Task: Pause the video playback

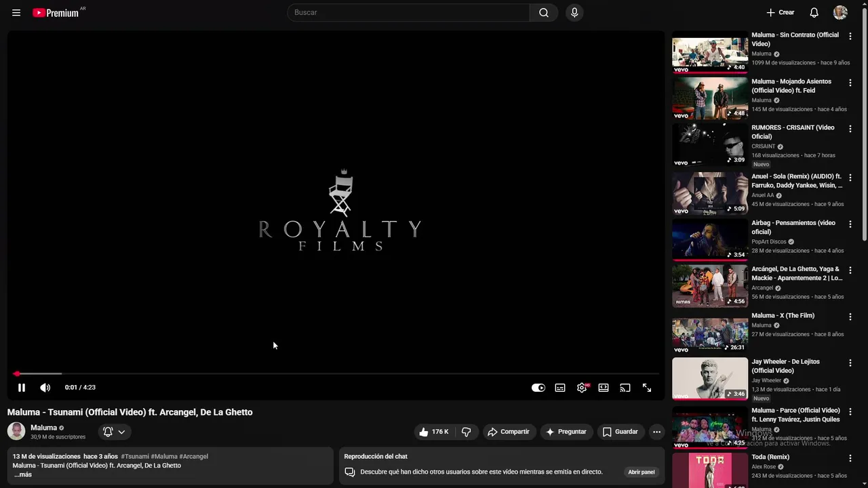Action: point(21,388)
